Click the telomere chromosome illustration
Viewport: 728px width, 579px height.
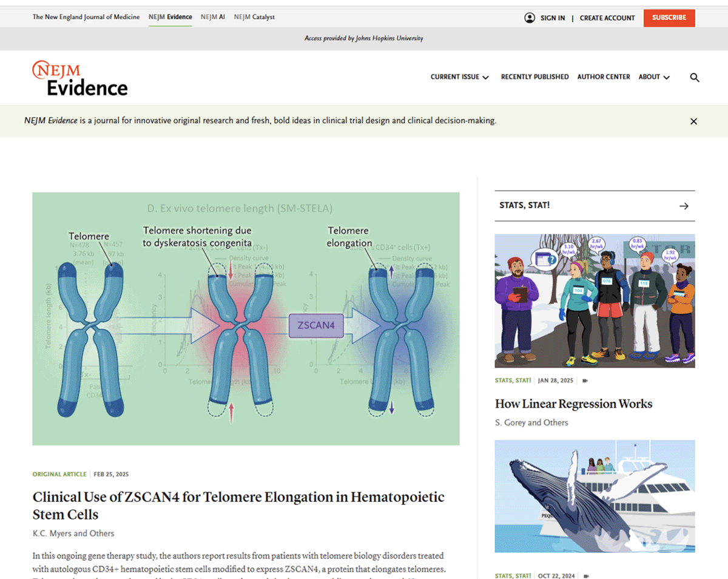point(246,319)
